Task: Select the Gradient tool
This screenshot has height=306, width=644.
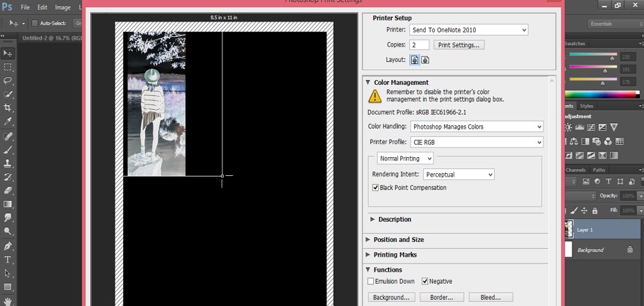Action: pos(8,204)
